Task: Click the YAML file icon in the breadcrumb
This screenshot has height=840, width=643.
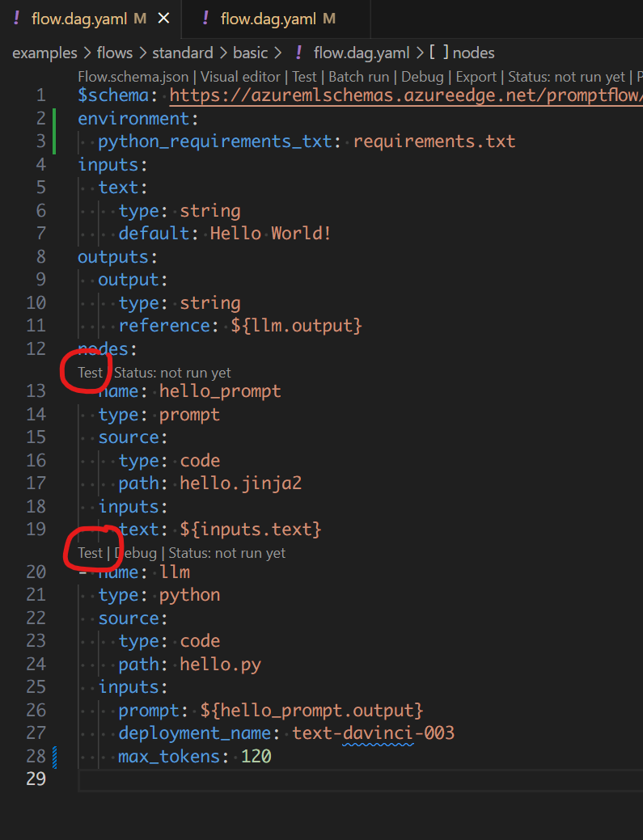Action: (x=298, y=53)
